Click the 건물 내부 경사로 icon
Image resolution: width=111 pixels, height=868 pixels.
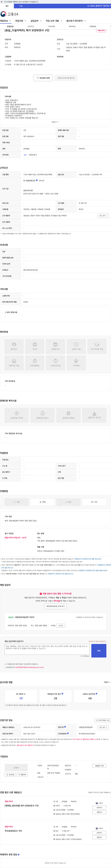tap(94, 415)
